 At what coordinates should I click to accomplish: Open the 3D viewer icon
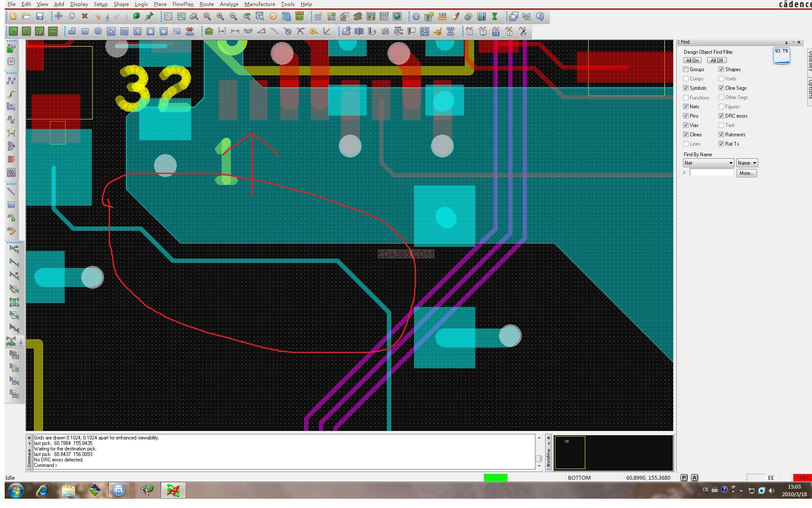tap(286, 17)
